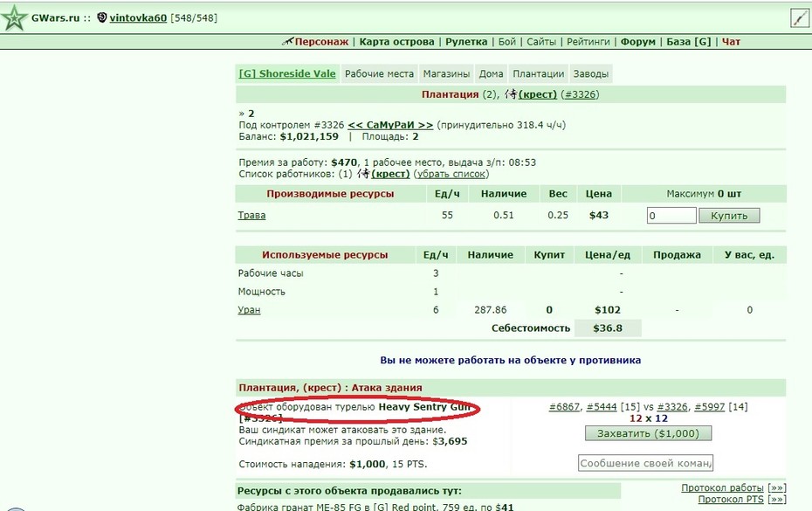Open the Рулетка menu item
Screen dimensions: 812x511
click(x=466, y=41)
